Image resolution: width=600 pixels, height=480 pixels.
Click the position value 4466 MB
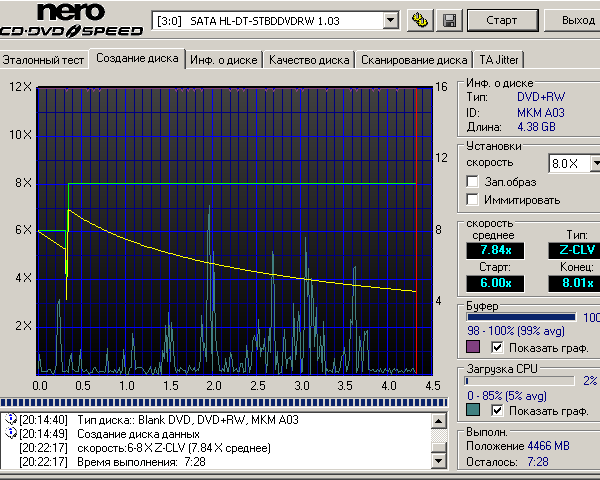click(x=548, y=446)
